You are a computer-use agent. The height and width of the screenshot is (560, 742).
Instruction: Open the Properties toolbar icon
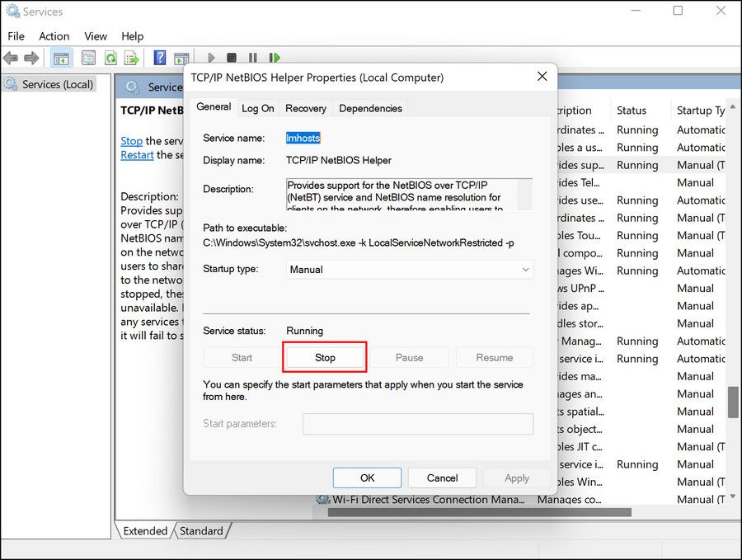[88, 58]
